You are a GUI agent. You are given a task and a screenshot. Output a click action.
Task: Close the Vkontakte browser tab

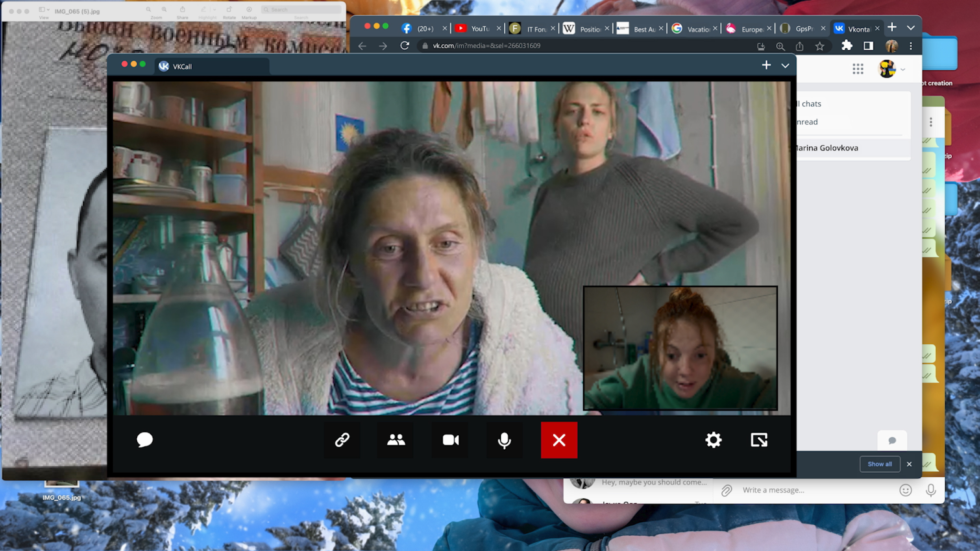click(x=877, y=29)
